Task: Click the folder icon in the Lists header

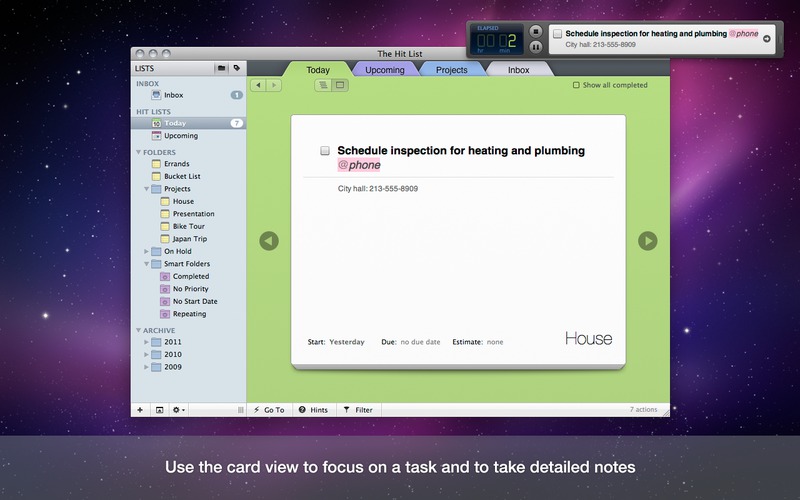Action: tap(221, 68)
